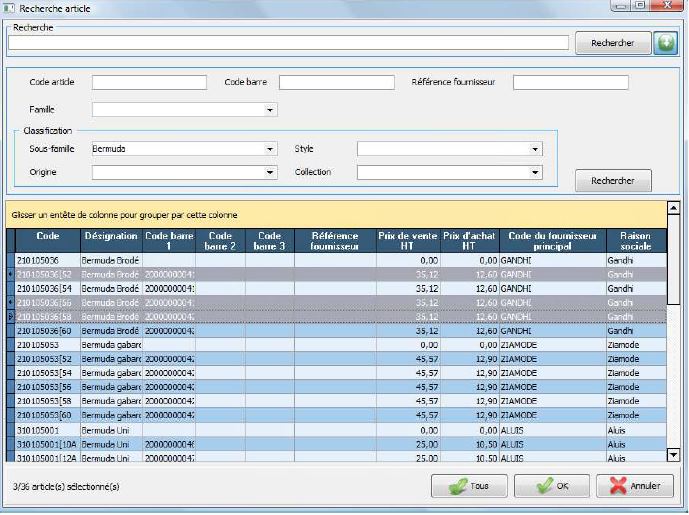This screenshot has height=515, width=689.
Task: Click the Tous button with double checkmark
Action: pyautogui.click(x=469, y=485)
